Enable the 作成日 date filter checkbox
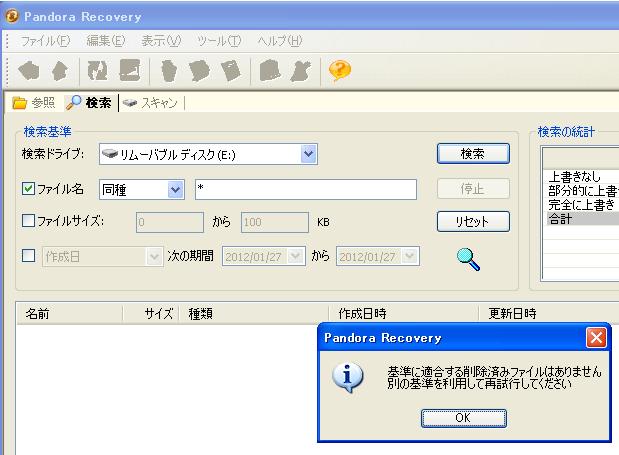This screenshot has width=619, height=455. pos(28,255)
